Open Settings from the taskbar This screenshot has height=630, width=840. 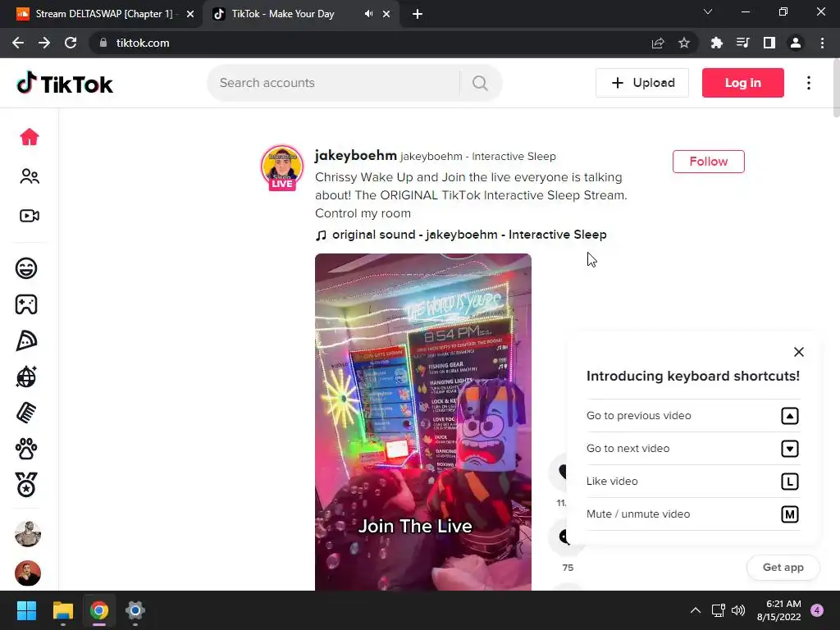pos(135,610)
